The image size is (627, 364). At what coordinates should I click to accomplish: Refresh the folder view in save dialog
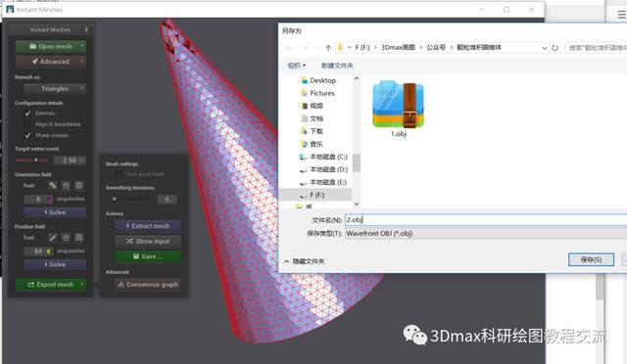pos(555,48)
